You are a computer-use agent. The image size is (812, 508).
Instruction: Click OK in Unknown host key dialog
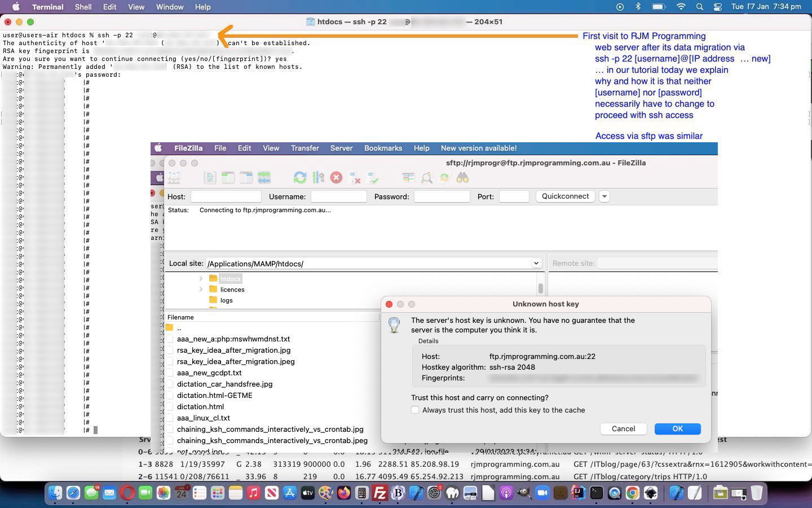[678, 428]
